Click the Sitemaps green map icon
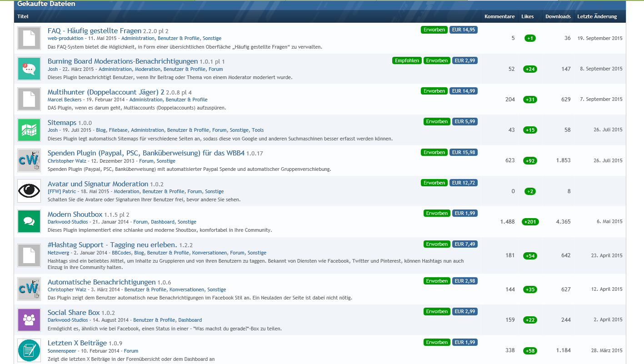 point(29,130)
